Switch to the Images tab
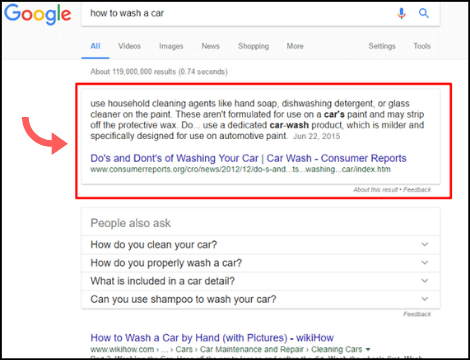 click(x=171, y=46)
